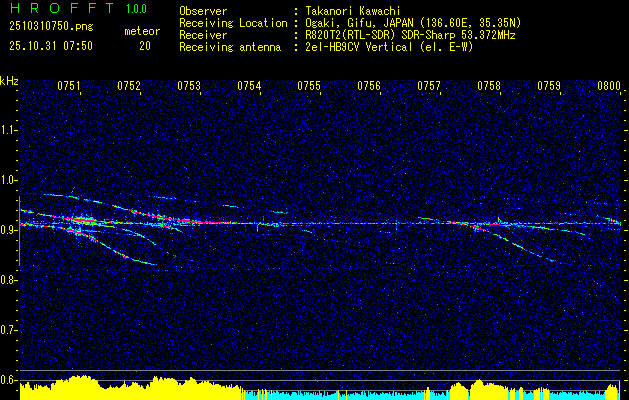Image resolution: width=629 pixels, height=400 pixels.
Task: Click the Observer label
Action: (203, 11)
